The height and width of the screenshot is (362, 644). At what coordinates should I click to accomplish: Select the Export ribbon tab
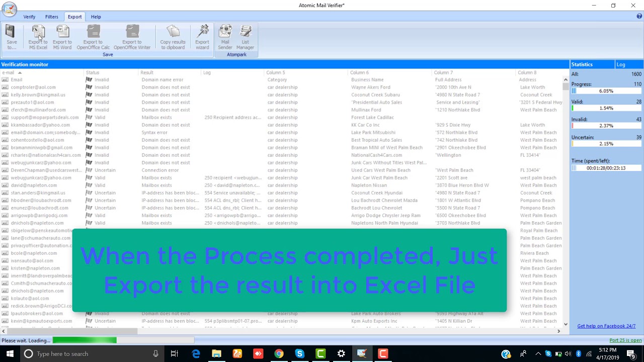pyautogui.click(x=74, y=17)
